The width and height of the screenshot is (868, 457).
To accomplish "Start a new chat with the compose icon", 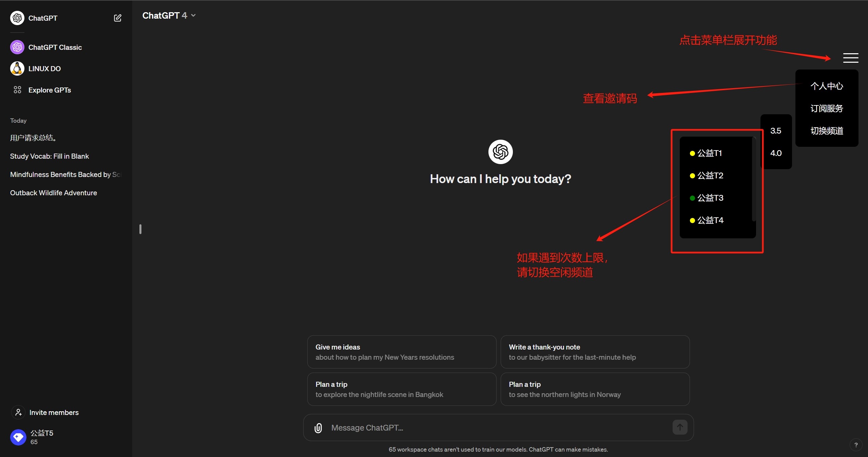I will [x=117, y=18].
